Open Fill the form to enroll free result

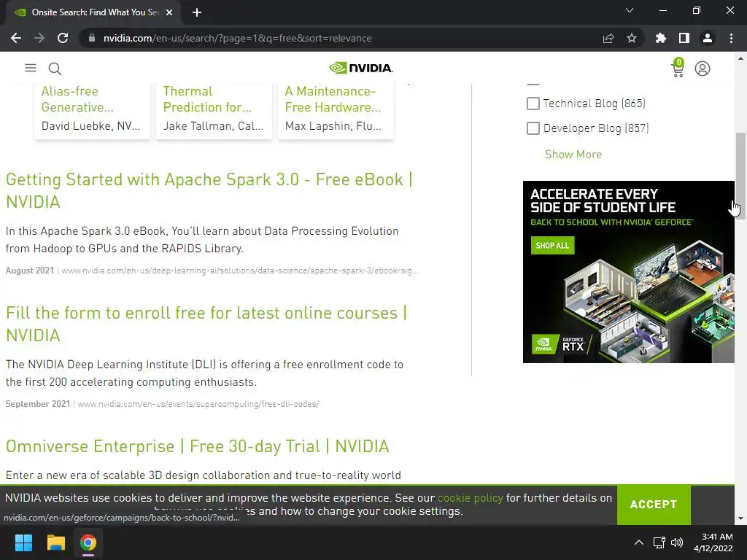coord(206,324)
